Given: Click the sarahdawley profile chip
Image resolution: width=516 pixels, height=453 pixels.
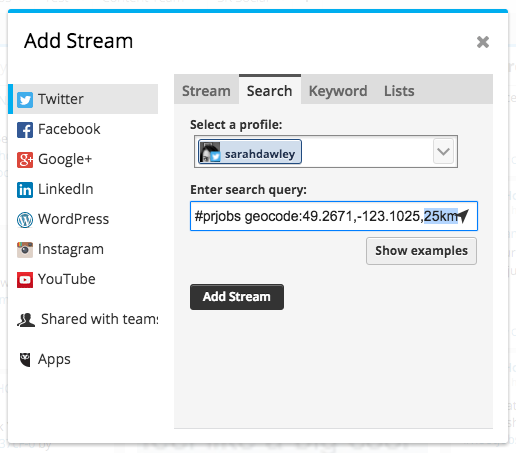Looking at the screenshot, I should 250,152.
